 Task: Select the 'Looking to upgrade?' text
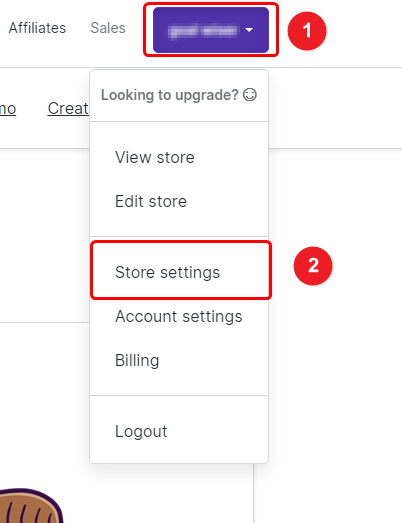[x=170, y=95]
